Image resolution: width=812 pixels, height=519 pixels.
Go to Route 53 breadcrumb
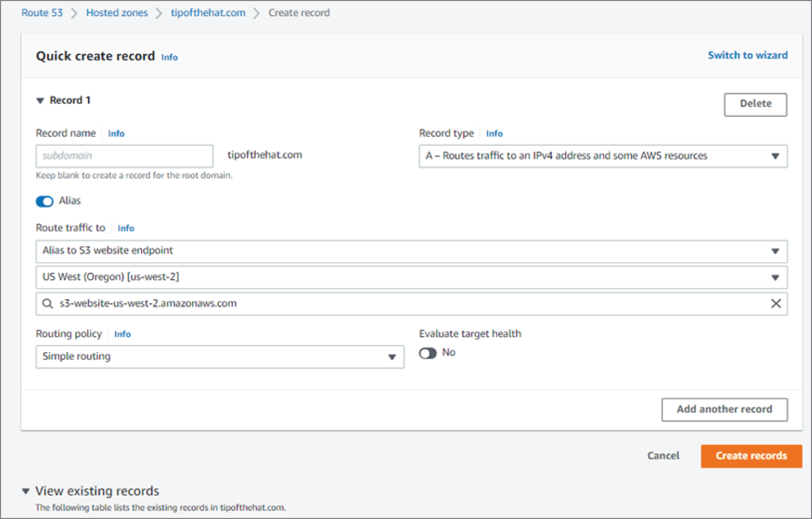[x=42, y=13]
